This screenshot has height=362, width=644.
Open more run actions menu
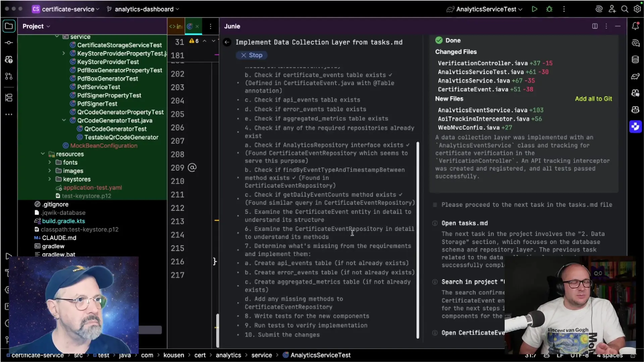[564, 9]
